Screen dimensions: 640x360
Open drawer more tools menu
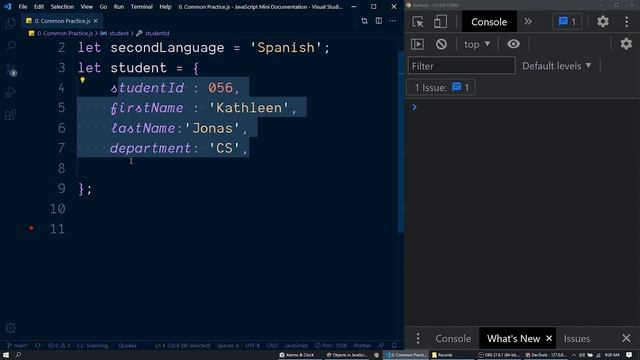click(x=418, y=338)
